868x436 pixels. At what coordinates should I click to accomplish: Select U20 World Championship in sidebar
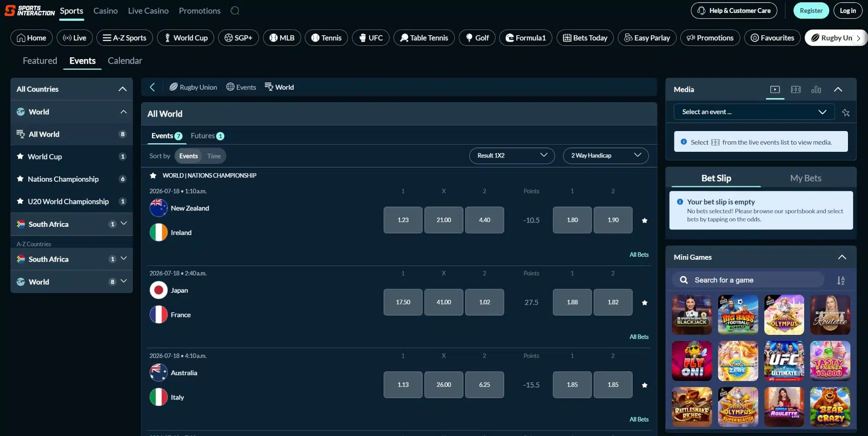pyautogui.click(x=72, y=202)
